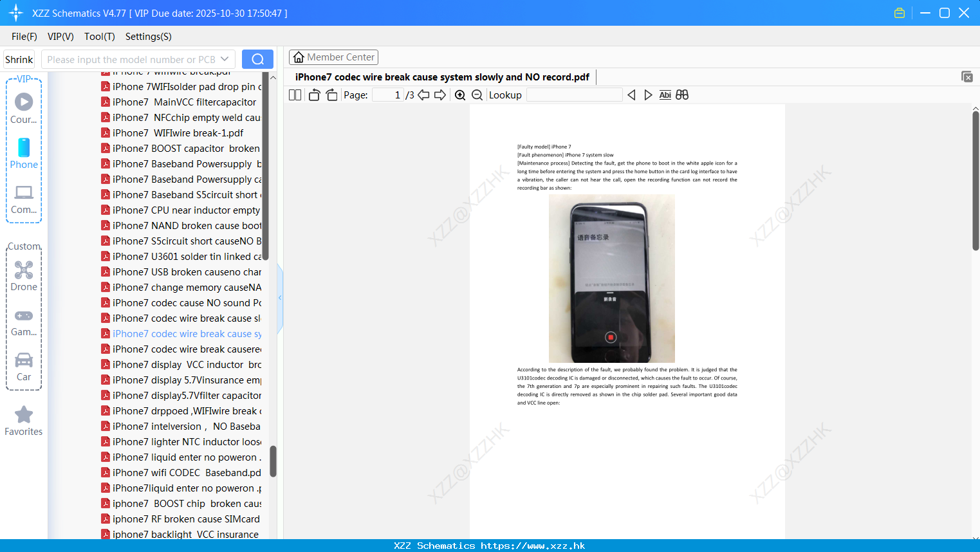
Task: Open iPhone 7WIFIsolder pad drop file
Action: tap(181, 87)
